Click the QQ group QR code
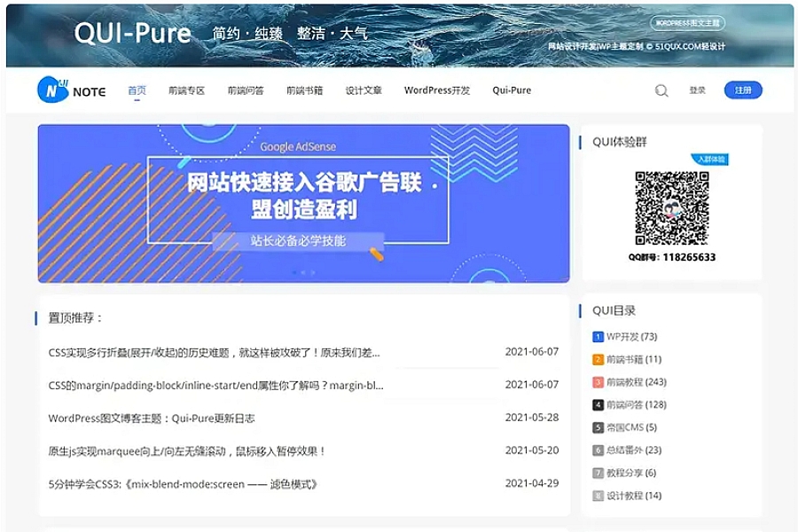 (672, 207)
